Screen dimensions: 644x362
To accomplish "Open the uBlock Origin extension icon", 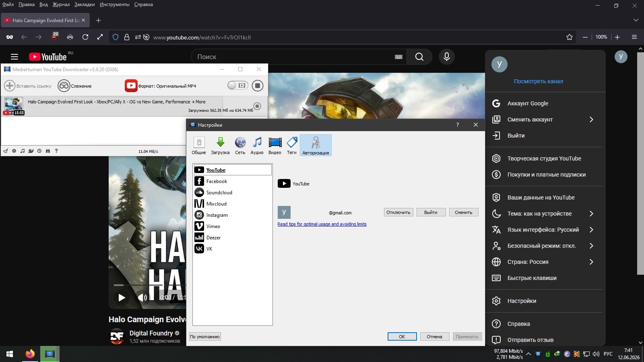I will [54, 37].
